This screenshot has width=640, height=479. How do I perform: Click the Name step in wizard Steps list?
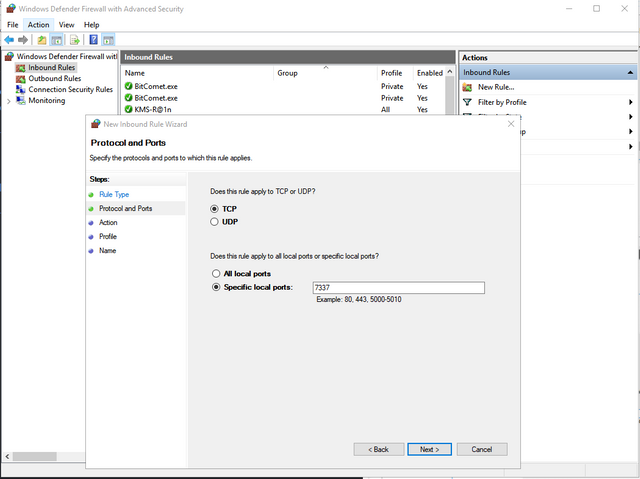click(x=107, y=251)
